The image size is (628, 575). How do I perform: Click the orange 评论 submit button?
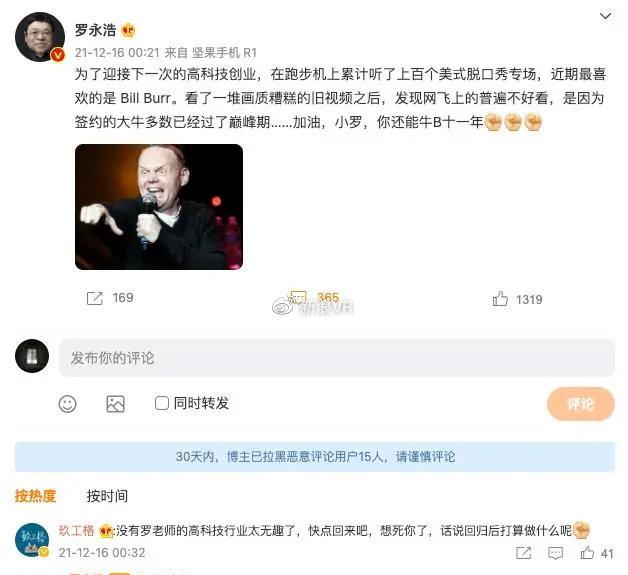pyautogui.click(x=580, y=404)
